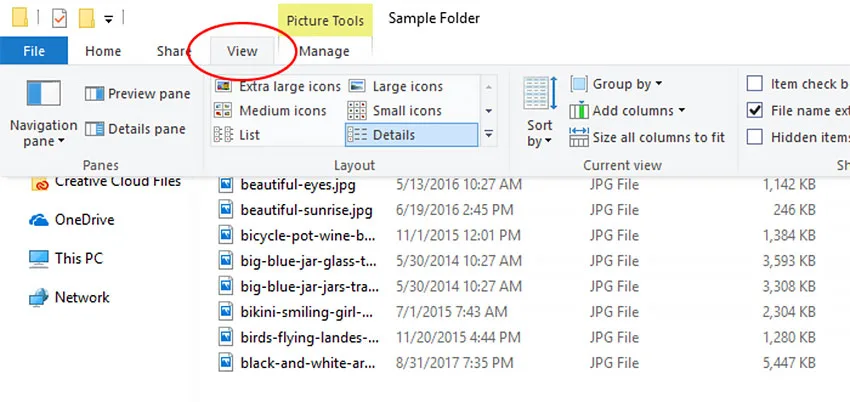
Task: Click layout gallery down arrow
Action: tap(488, 111)
